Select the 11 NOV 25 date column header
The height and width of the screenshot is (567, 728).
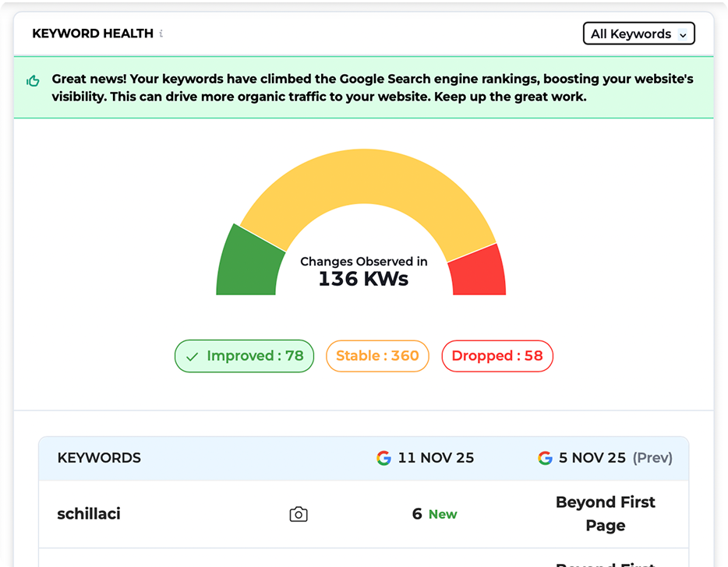pyautogui.click(x=435, y=458)
